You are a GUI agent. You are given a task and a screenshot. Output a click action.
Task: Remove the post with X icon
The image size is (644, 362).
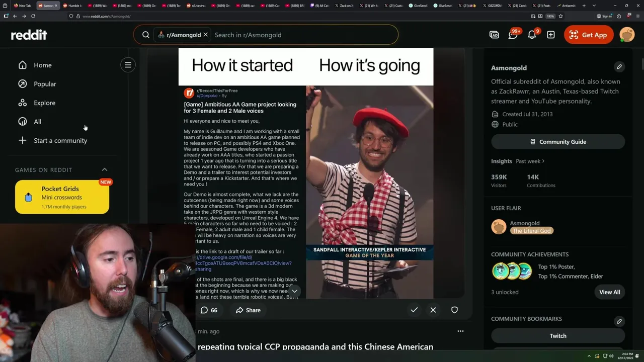click(433, 310)
